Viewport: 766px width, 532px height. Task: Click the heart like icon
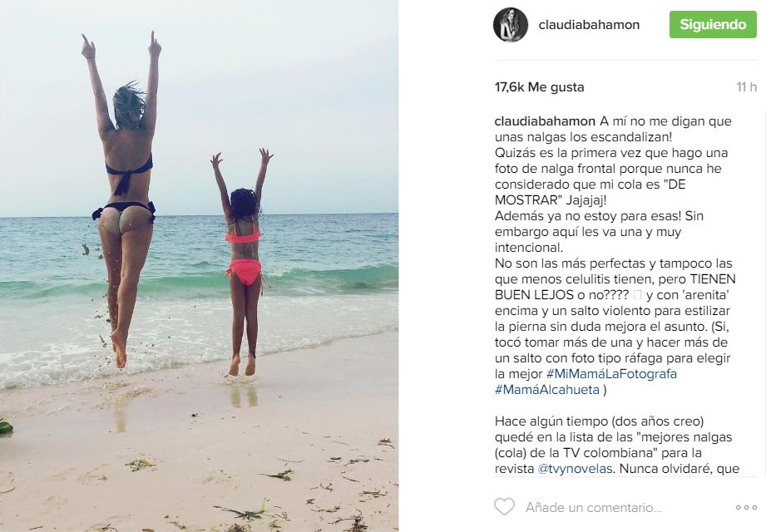click(504, 506)
